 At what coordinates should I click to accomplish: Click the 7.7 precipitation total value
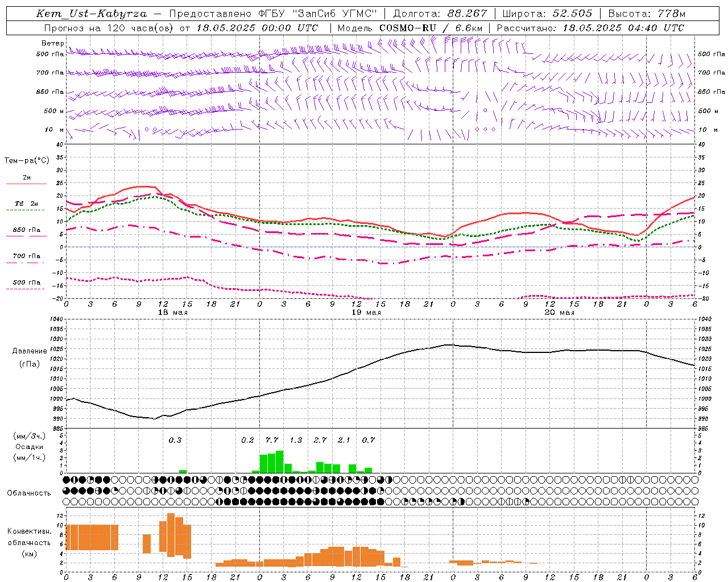coord(272,440)
